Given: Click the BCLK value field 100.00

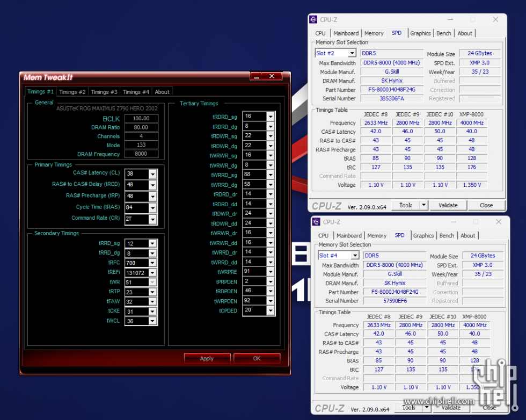Looking at the screenshot, I should 141,119.
